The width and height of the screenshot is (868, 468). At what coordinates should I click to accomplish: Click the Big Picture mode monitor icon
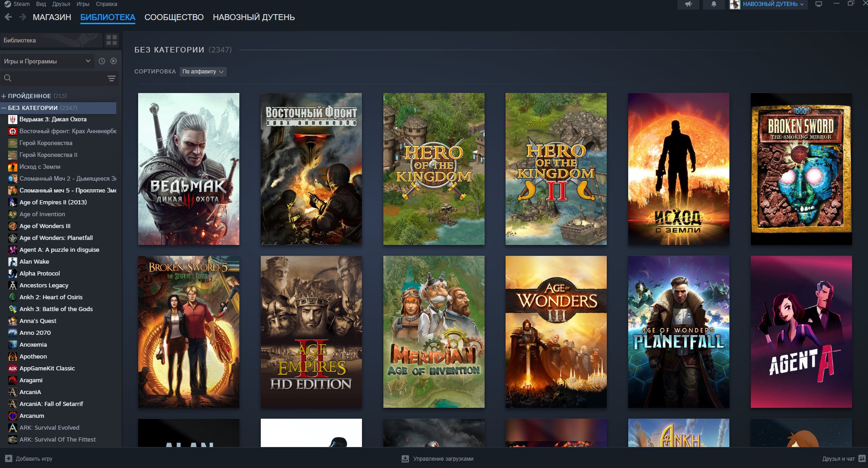click(x=819, y=4)
